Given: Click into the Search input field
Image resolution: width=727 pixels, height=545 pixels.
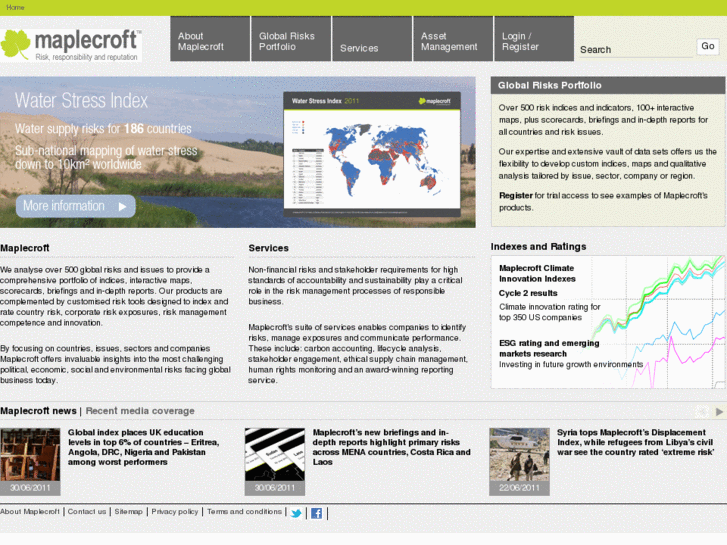Looking at the screenshot, I should tap(636, 50).
